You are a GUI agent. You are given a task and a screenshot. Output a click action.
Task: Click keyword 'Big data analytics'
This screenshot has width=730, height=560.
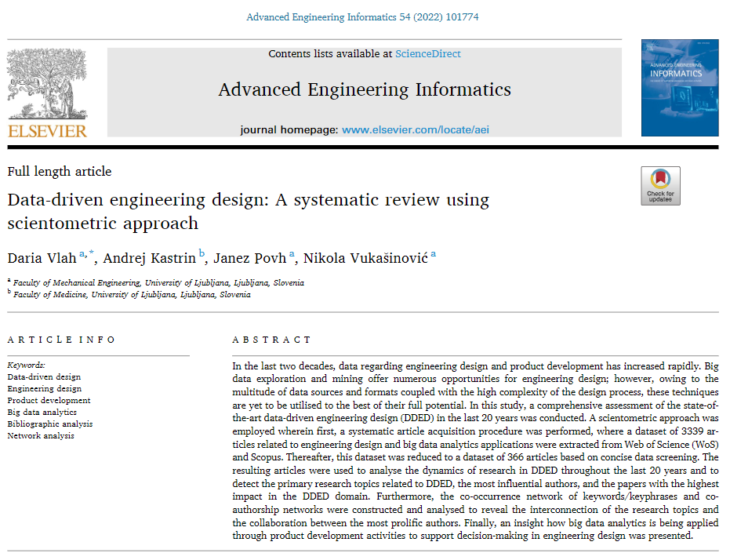coord(42,413)
